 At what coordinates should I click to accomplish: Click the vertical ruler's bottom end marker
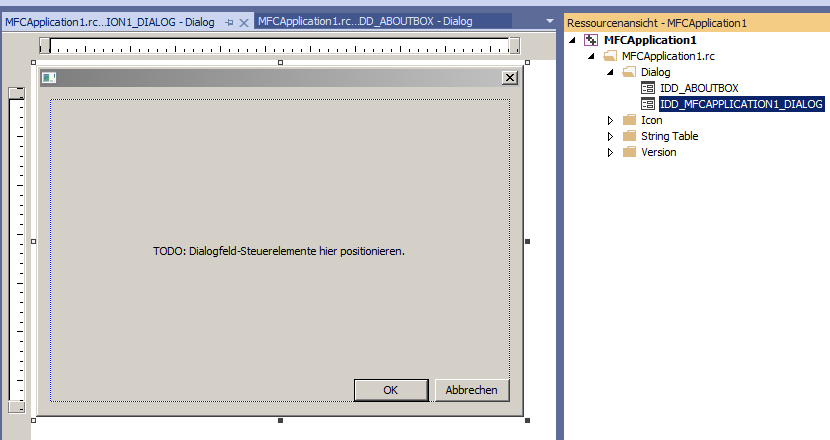point(16,407)
